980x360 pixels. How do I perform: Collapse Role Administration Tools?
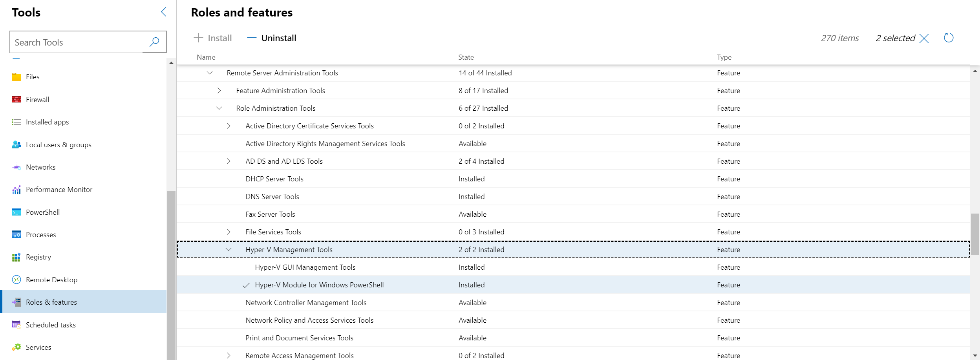tap(219, 108)
